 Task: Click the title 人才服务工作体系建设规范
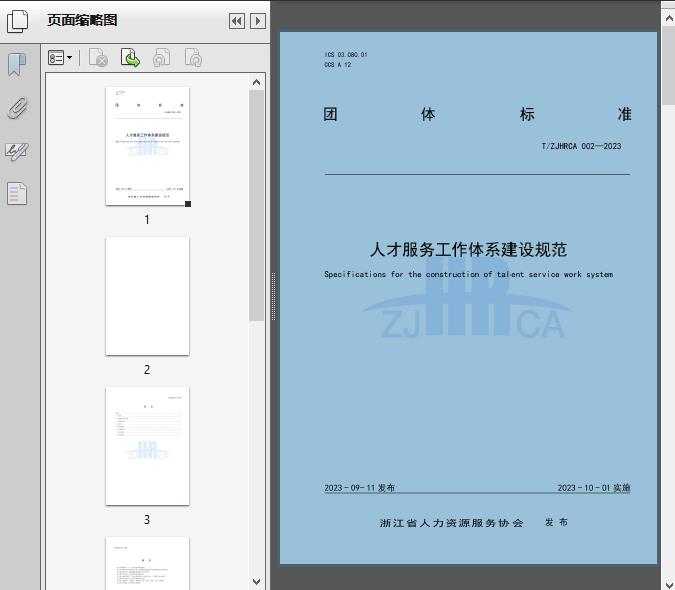click(468, 250)
